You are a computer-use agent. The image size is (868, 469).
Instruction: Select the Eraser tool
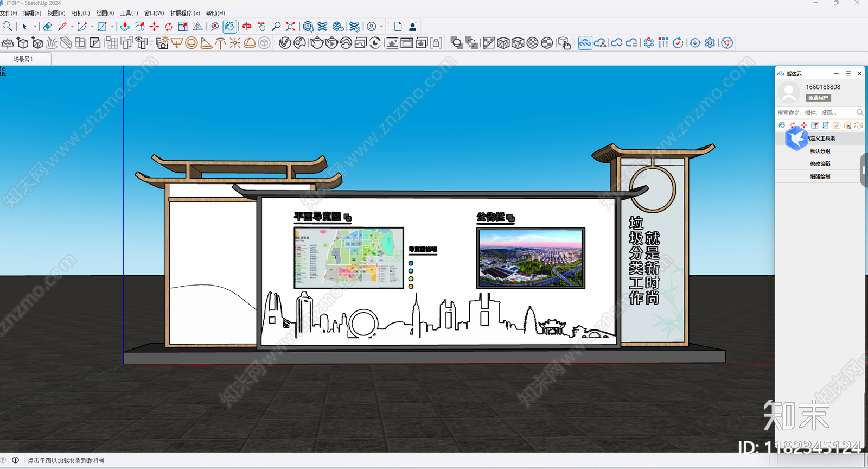click(47, 26)
